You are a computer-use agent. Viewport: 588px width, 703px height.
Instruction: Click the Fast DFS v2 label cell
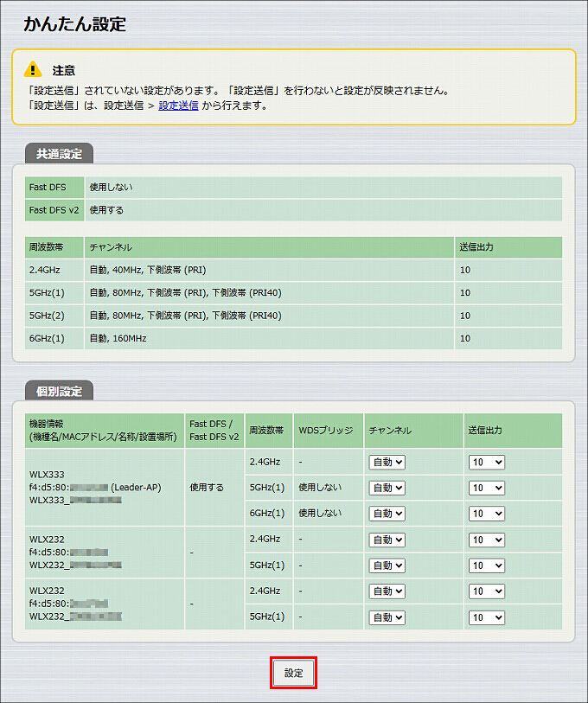(x=54, y=210)
